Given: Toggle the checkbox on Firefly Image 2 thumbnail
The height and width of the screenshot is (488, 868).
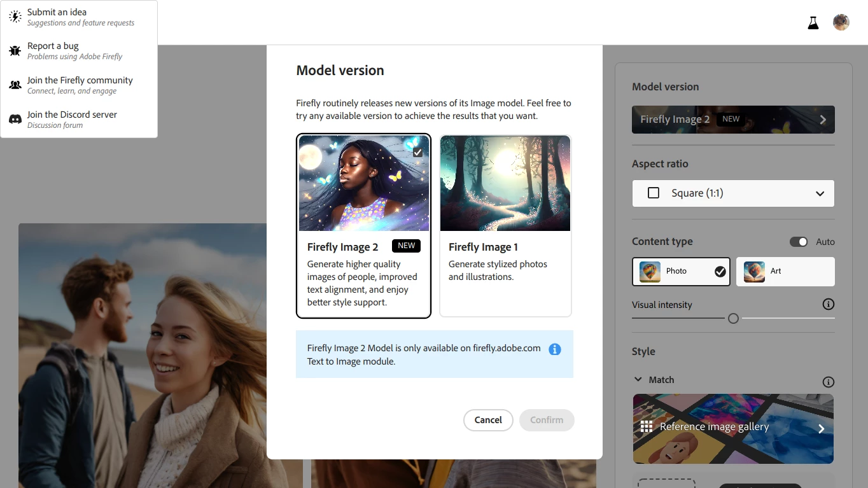Looking at the screenshot, I should 417,153.
